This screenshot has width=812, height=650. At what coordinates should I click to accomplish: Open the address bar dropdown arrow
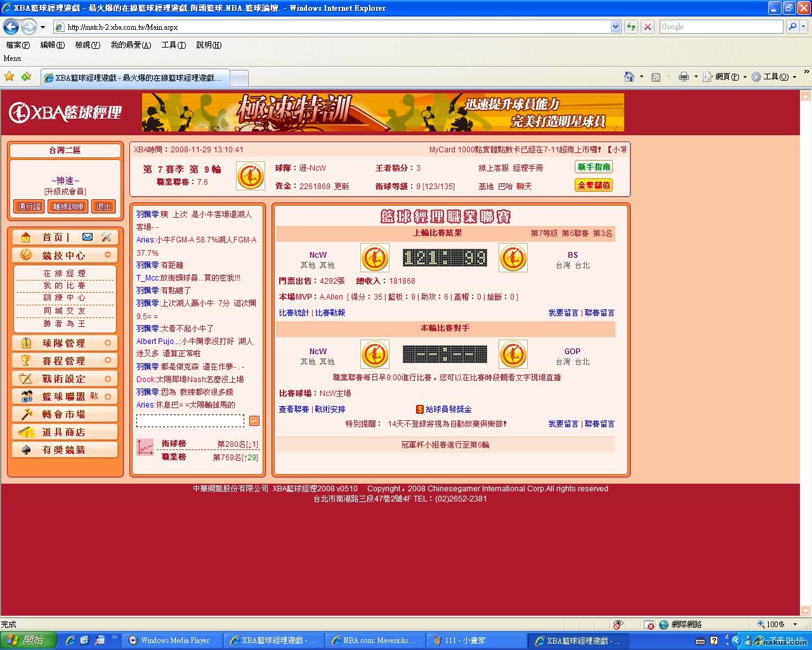pos(615,27)
